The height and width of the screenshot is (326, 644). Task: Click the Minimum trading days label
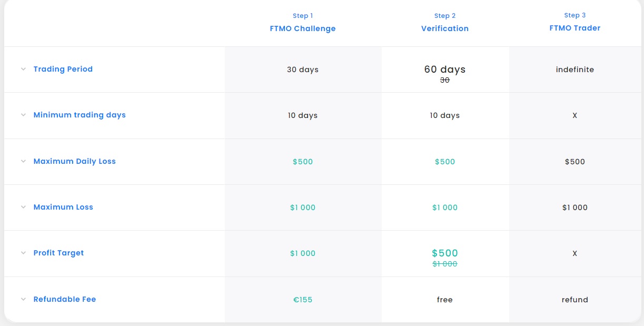[80, 115]
